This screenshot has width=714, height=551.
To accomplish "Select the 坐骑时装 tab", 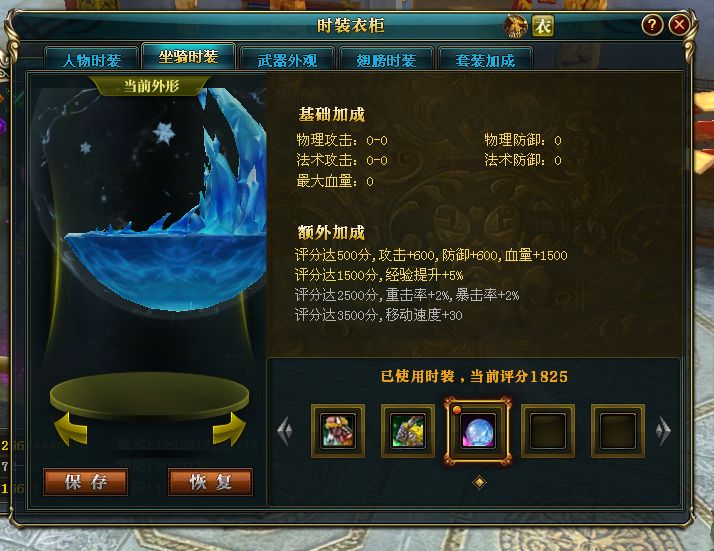I will (x=189, y=56).
